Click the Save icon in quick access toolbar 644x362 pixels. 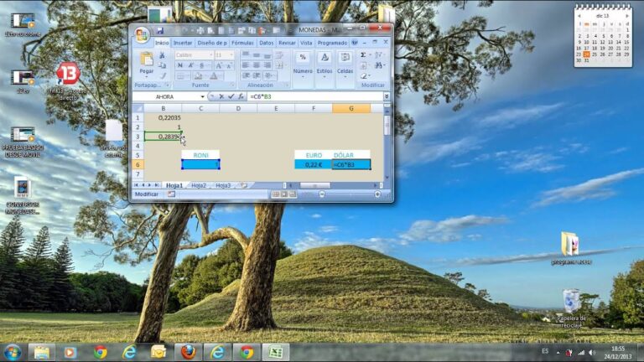pyautogui.click(x=159, y=31)
